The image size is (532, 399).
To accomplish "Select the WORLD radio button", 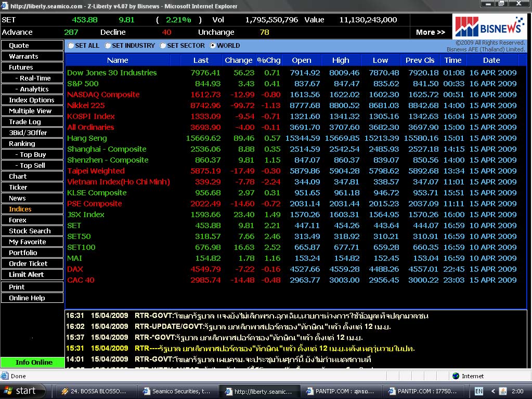I will pyautogui.click(x=213, y=45).
